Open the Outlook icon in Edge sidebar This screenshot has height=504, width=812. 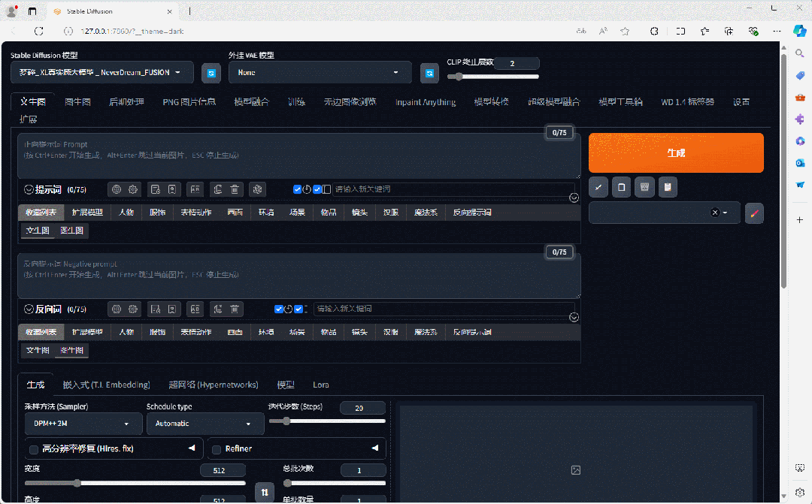pyautogui.click(x=799, y=163)
